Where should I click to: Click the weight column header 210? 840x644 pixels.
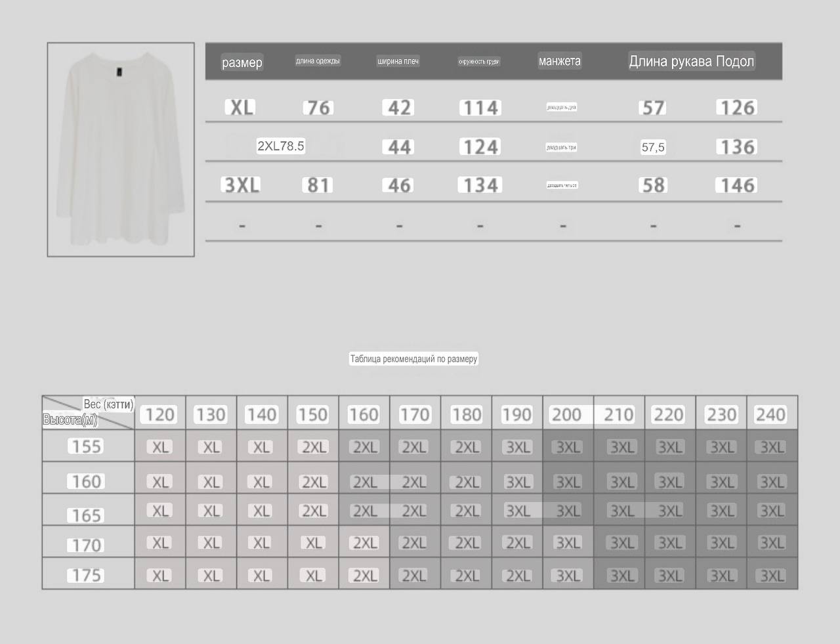click(619, 414)
